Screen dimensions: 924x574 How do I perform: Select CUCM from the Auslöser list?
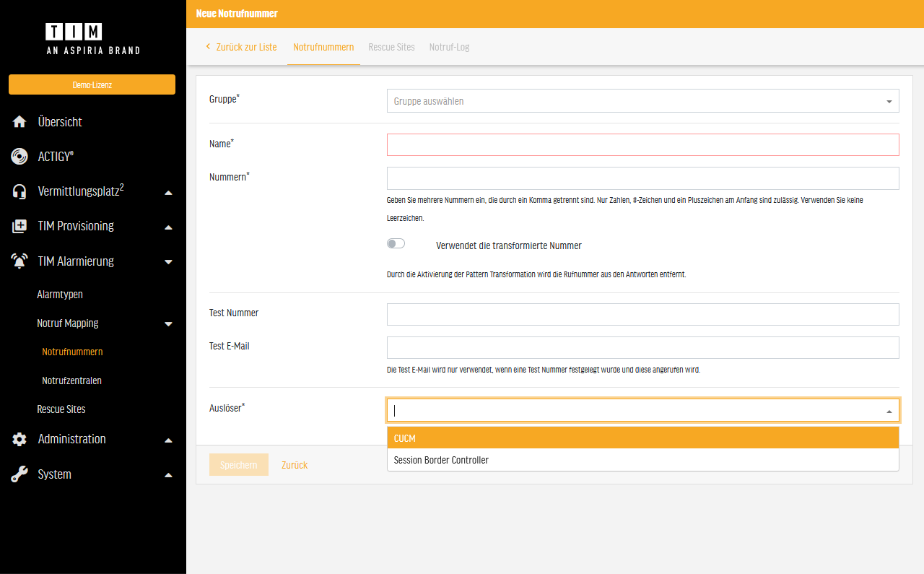pos(642,438)
